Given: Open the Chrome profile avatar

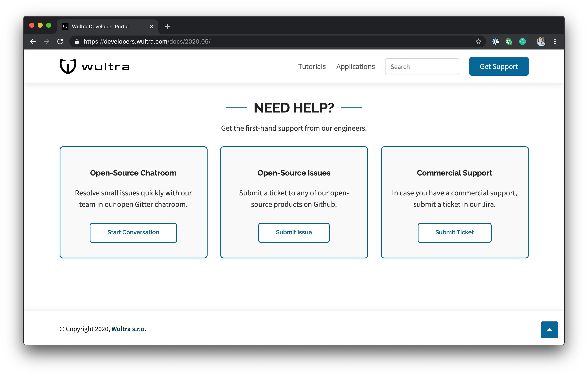Looking at the screenshot, I should click(x=541, y=41).
